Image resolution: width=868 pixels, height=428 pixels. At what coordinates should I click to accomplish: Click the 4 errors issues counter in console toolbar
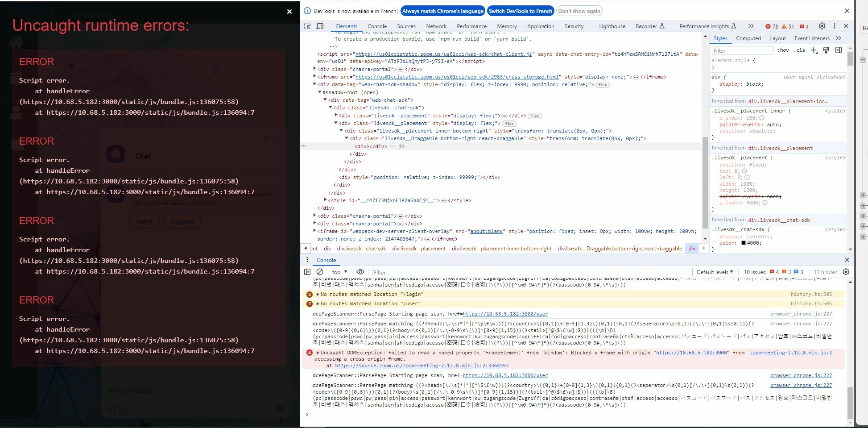[774, 272]
